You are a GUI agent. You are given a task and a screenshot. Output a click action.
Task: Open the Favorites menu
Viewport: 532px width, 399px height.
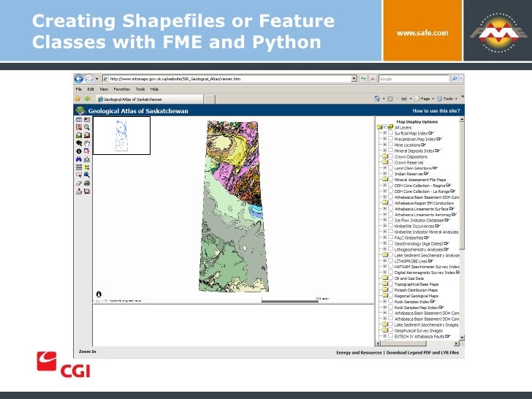[x=121, y=89]
